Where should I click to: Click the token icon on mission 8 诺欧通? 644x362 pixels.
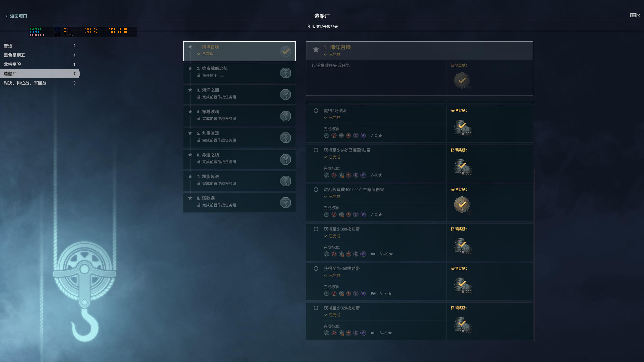(286, 203)
